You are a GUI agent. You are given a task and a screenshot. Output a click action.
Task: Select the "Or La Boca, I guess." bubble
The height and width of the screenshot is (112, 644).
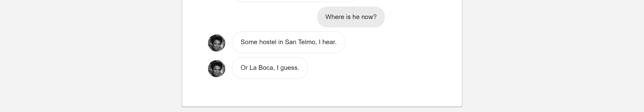(x=270, y=68)
